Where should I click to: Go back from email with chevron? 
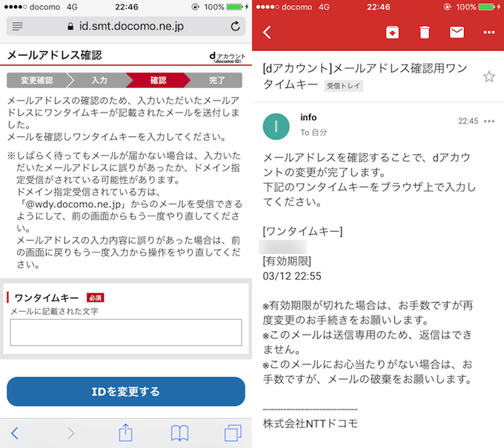pyautogui.click(x=268, y=33)
